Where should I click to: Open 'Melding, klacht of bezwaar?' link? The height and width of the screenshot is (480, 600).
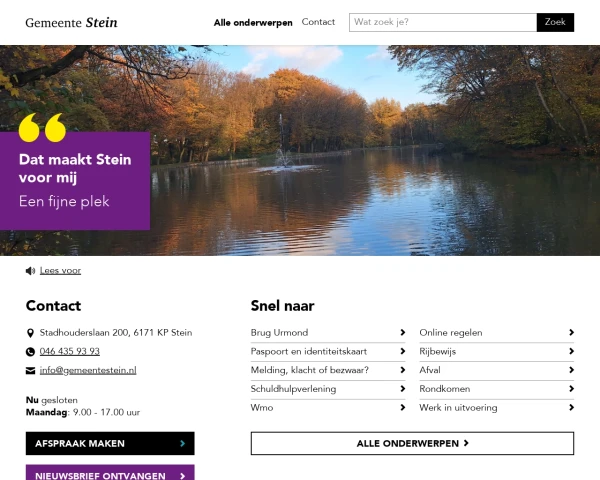click(310, 370)
